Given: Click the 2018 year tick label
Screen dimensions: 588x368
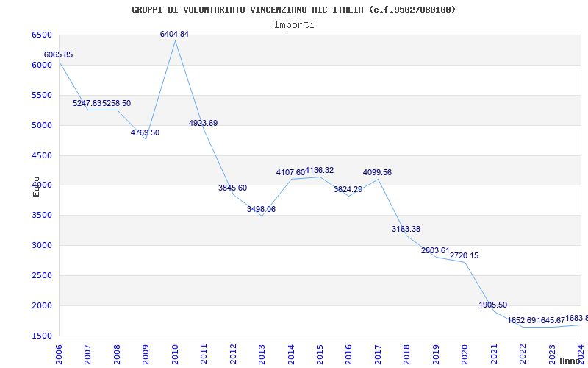Looking at the screenshot, I should pyautogui.click(x=407, y=355).
